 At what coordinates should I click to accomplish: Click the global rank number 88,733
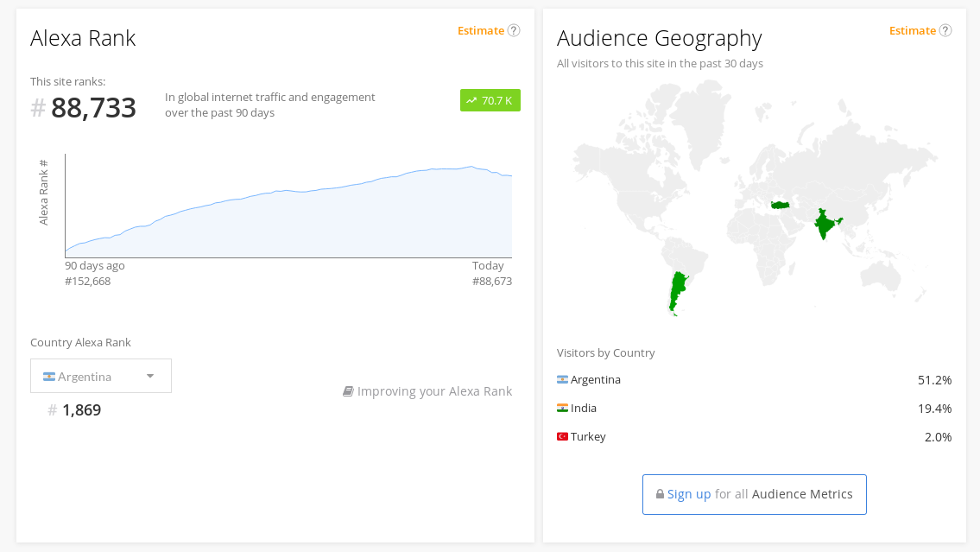coord(93,108)
